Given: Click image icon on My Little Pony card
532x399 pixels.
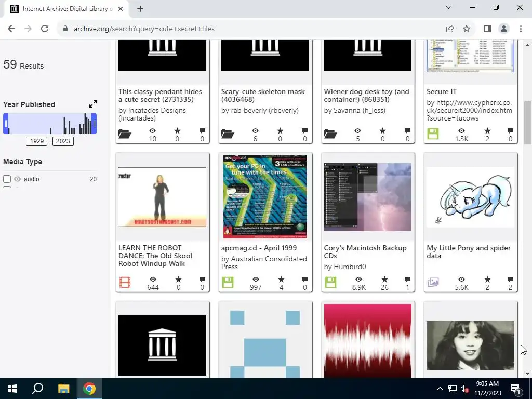Looking at the screenshot, I should tap(433, 282).
